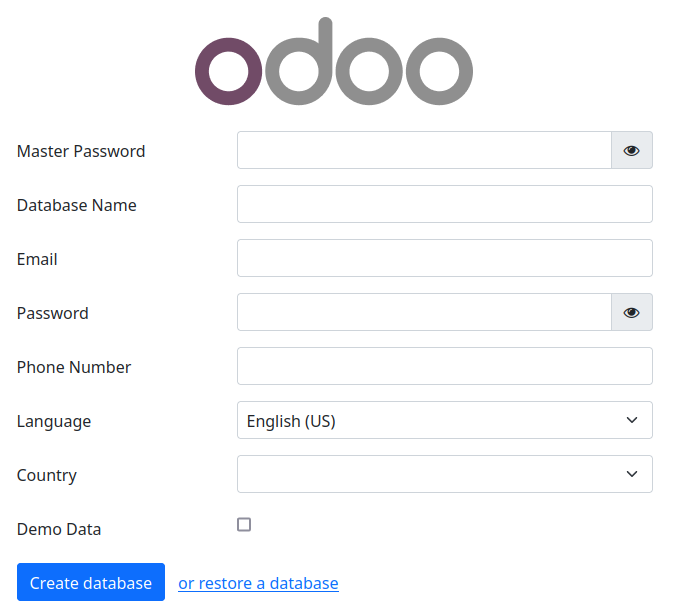
Task: Click the 'Email' text label
Action: [x=37, y=259]
